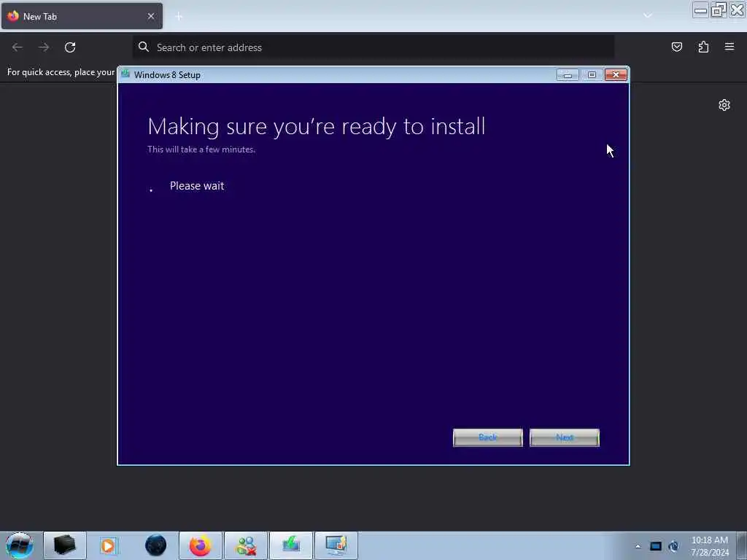The width and height of the screenshot is (747, 560).
Task: Launch the media player taskbar icon
Action: click(x=108, y=545)
